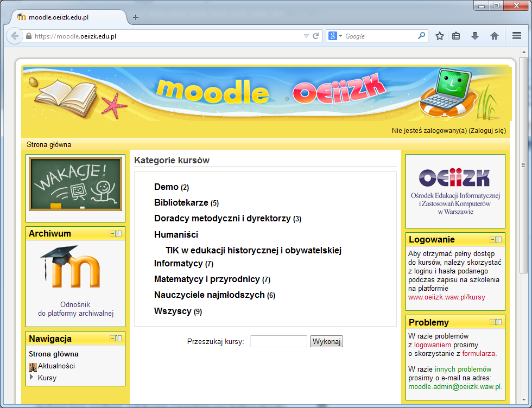Open the Wszyscy course category

tap(173, 311)
